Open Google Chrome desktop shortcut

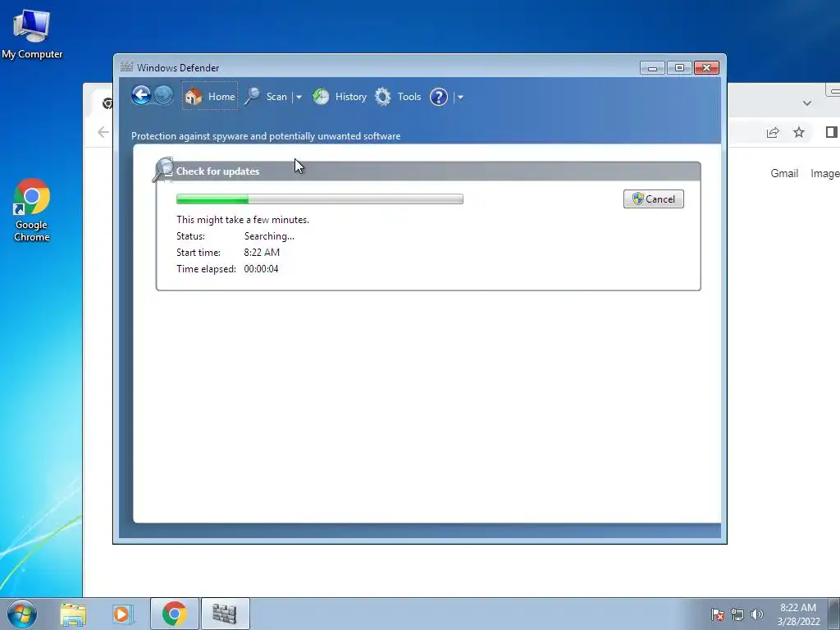32,210
